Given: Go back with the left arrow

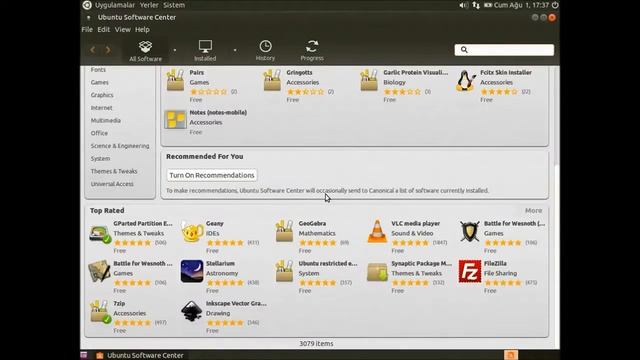Looking at the screenshot, I should tap(93, 50).
